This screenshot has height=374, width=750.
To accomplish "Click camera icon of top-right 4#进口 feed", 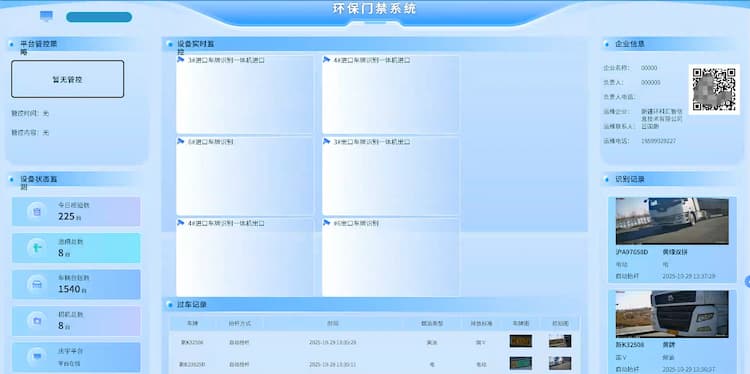I will tap(326, 60).
